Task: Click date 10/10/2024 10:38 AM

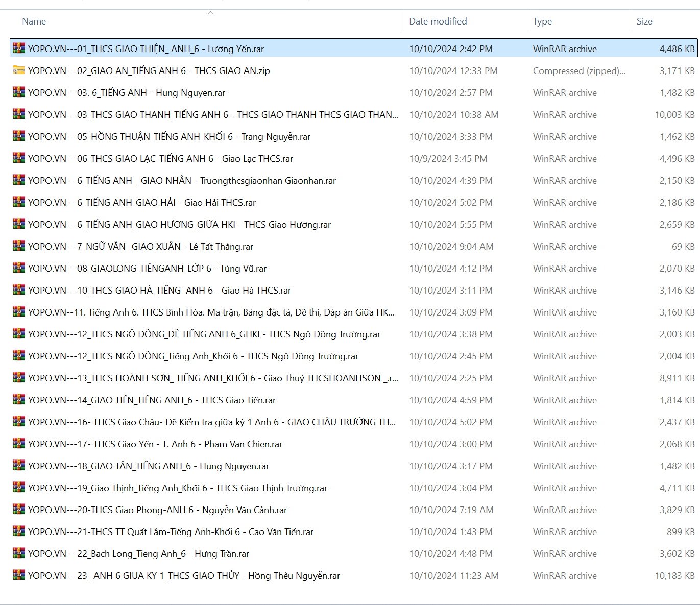Action: 454,115
